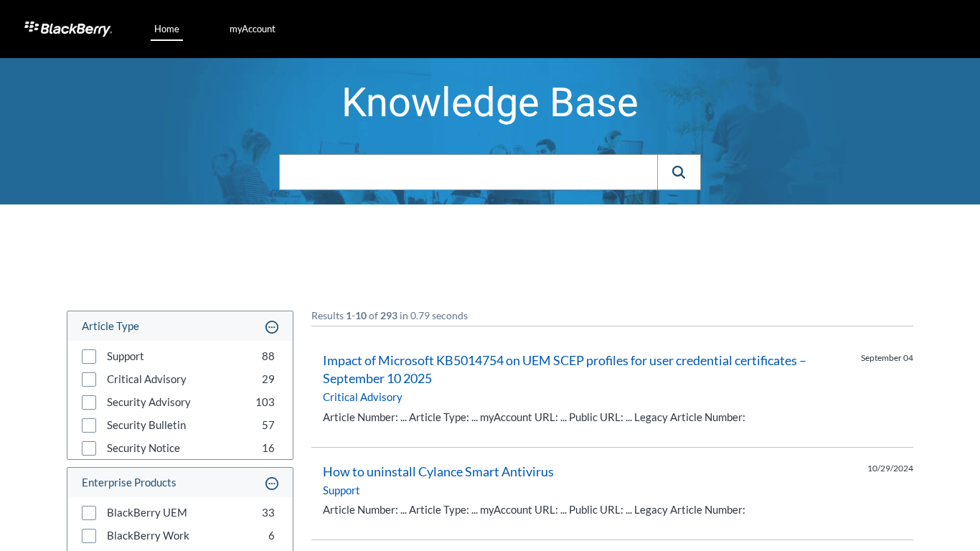Screen dimensions: 980x551
Task: Click the Article Type facet heading
Action: coord(110,326)
